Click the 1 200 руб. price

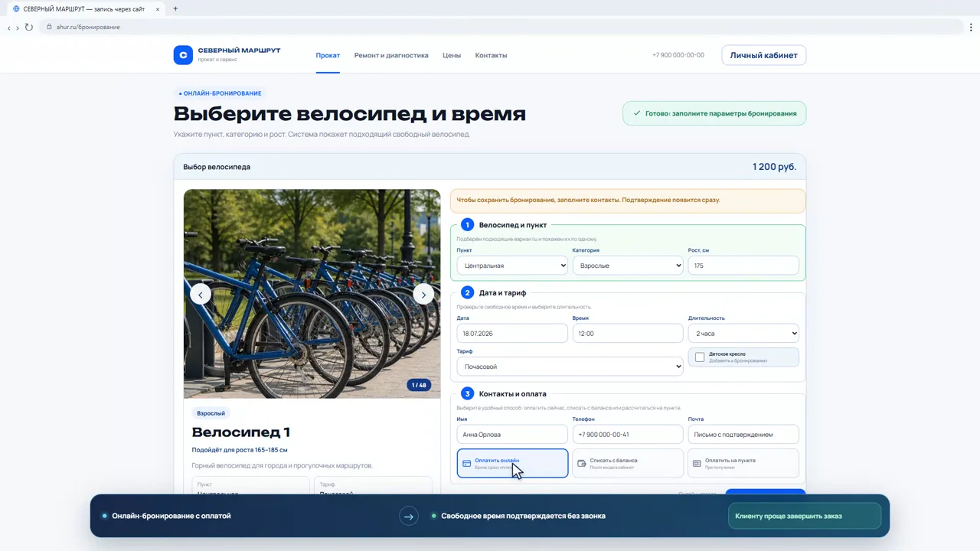(774, 167)
